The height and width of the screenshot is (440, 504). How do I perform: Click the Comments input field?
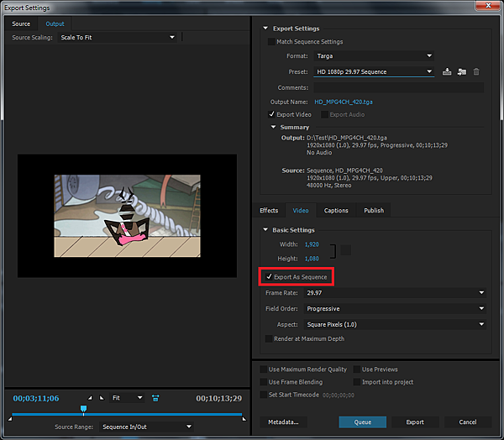click(x=398, y=87)
